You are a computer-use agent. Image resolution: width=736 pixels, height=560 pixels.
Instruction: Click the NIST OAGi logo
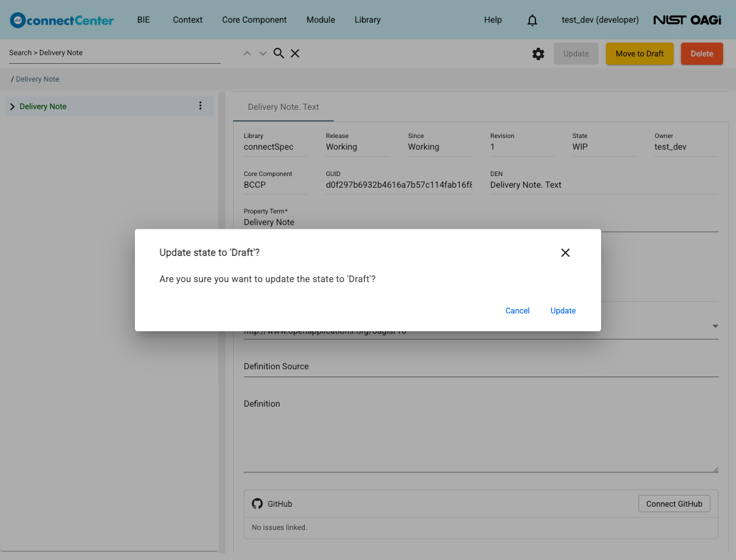click(687, 20)
